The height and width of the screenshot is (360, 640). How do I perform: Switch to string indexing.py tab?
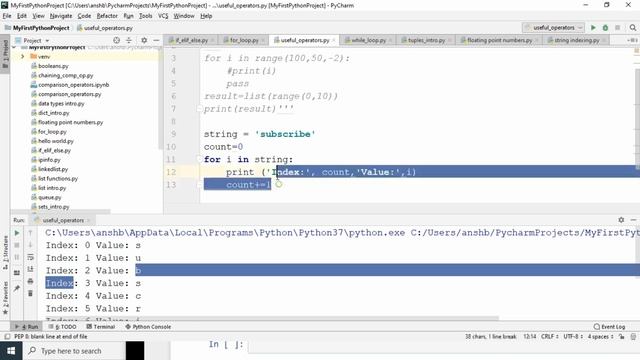tap(576, 40)
